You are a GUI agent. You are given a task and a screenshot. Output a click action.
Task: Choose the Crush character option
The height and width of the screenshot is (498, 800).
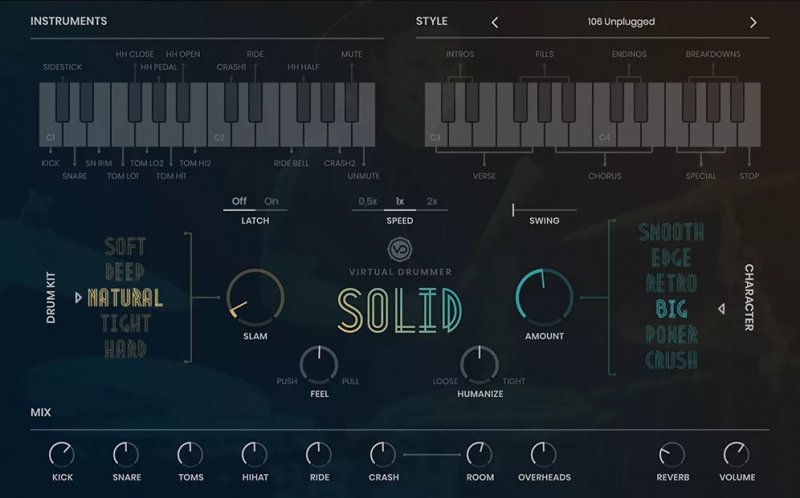pyautogui.click(x=671, y=359)
